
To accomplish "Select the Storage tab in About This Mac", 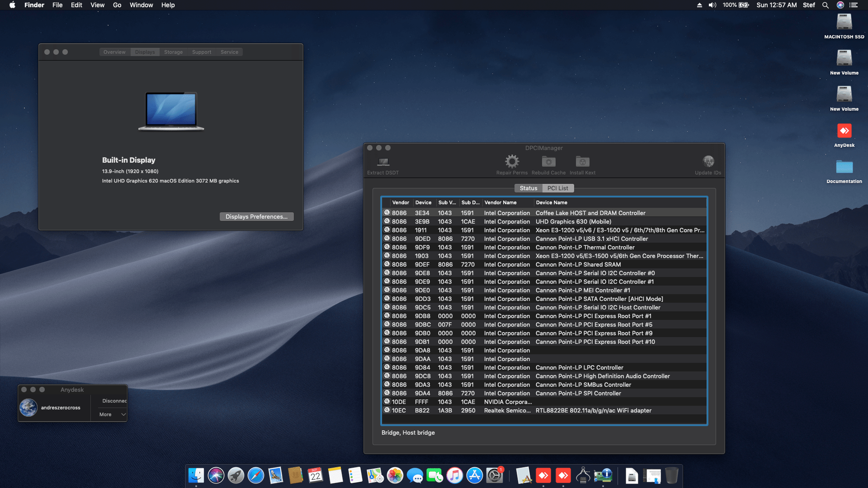I will tap(173, 52).
